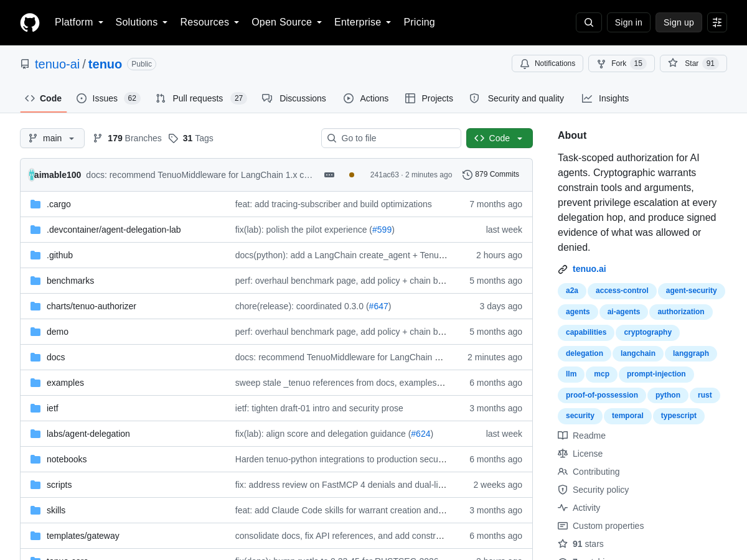Click the .cargo folder icon
This screenshot has width=747, height=560.
point(35,204)
